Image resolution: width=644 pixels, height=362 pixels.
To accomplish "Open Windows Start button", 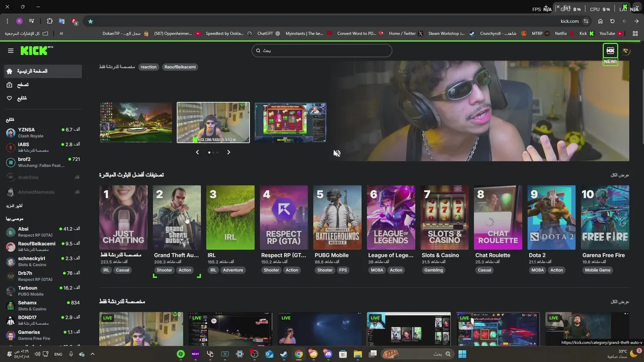I will (462, 354).
